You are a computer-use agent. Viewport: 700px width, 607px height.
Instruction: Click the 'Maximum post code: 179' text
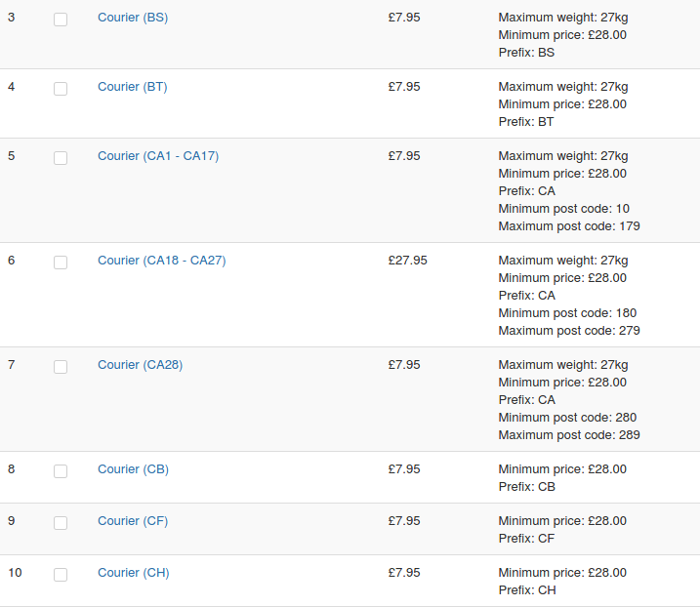tap(569, 226)
